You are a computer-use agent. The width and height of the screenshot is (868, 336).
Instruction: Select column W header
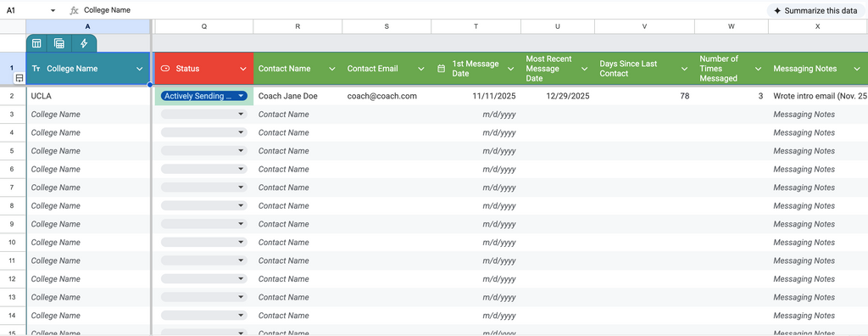pyautogui.click(x=732, y=26)
